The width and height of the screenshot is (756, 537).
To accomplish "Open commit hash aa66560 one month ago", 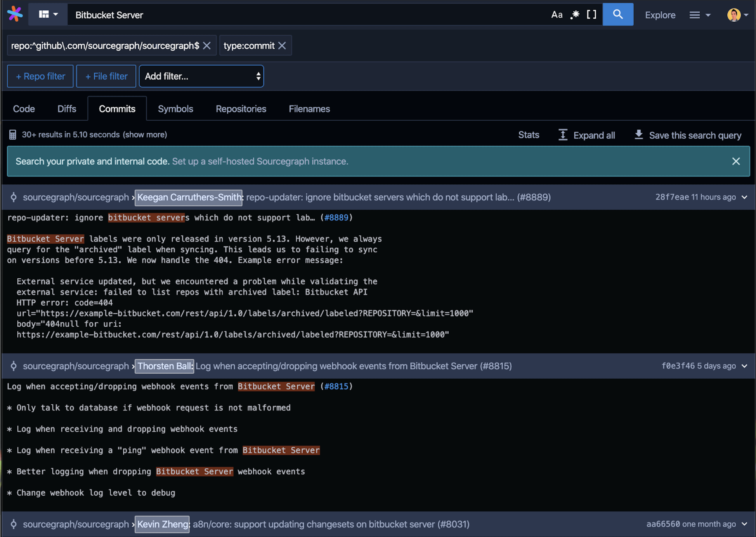I will pos(691,524).
